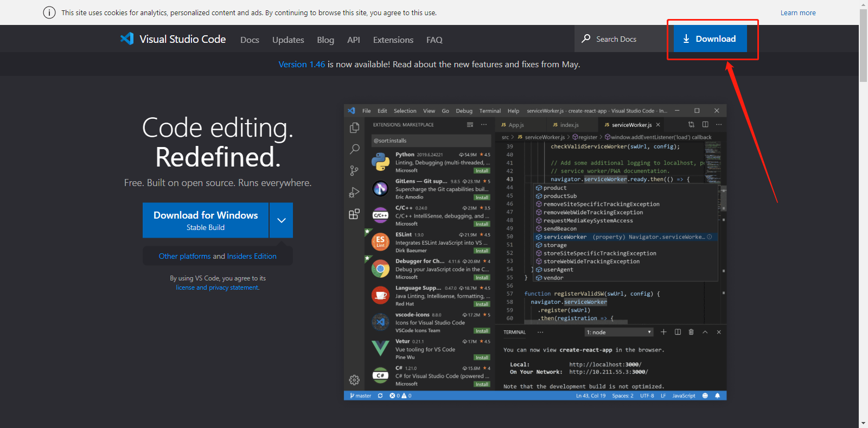Go to the Updates page
This screenshot has height=428, width=868.
(288, 40)
